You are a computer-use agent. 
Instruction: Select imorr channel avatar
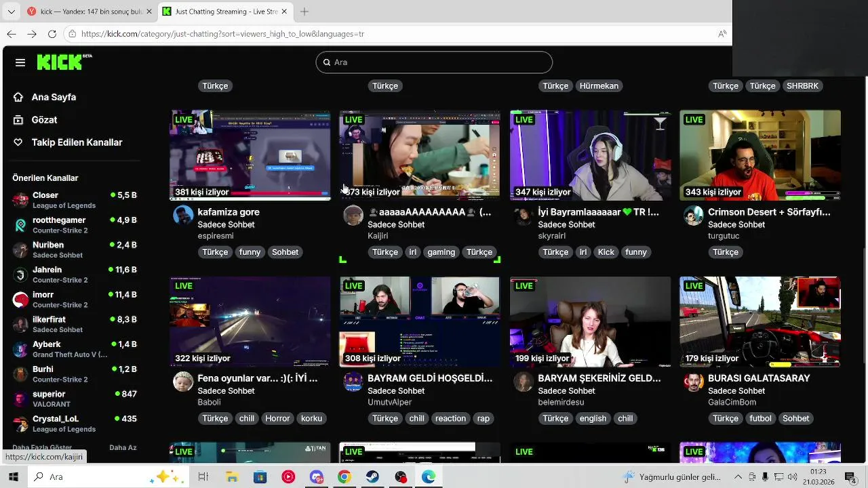[21, 300]
